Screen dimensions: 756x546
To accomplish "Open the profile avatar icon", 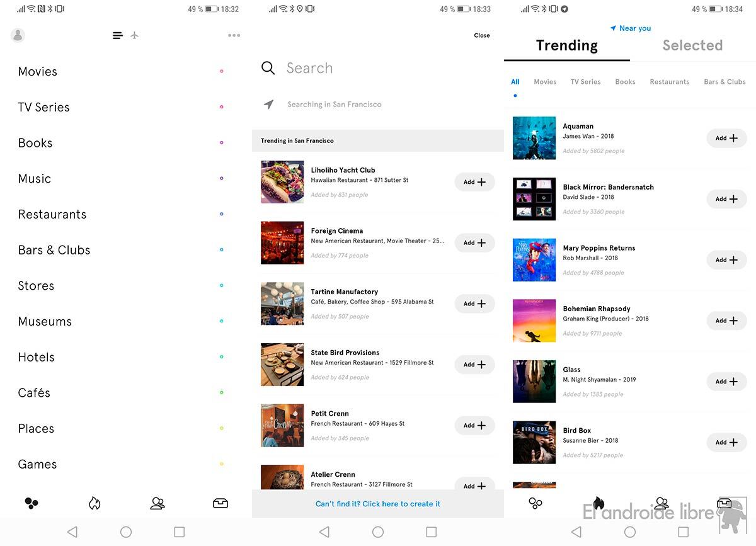I will click(18, 35).
